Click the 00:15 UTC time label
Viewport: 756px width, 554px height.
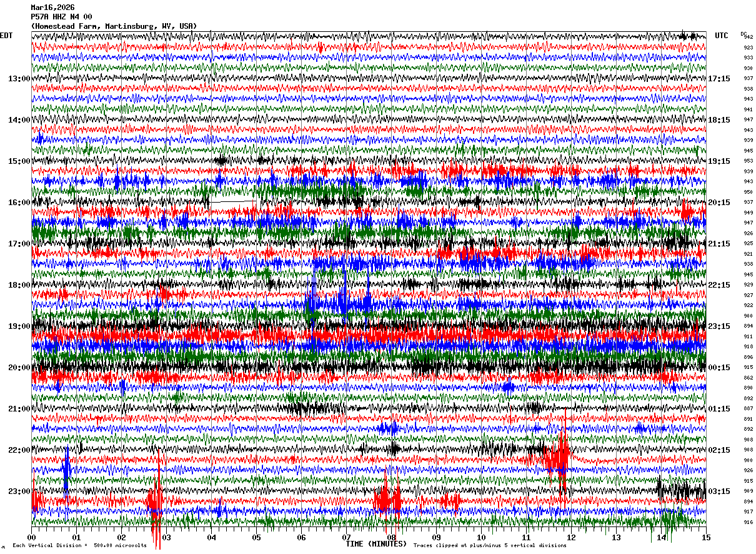720,368
